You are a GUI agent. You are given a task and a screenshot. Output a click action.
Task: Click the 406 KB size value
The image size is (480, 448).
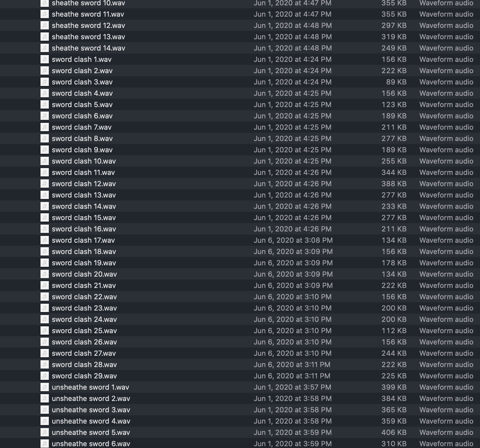[394, 432]
